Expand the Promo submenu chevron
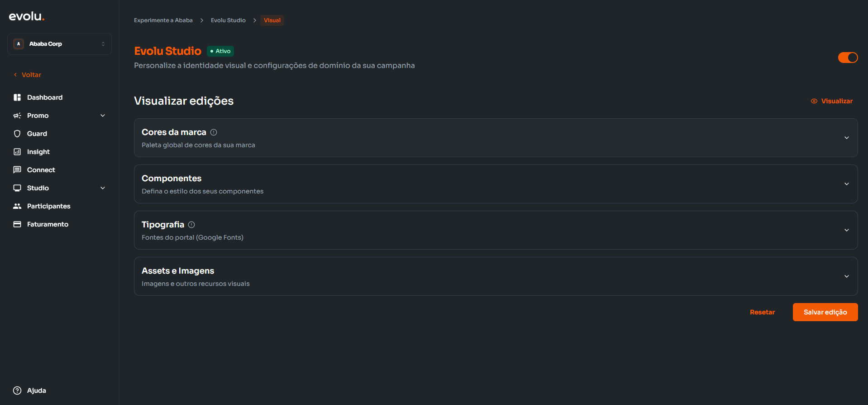 pyautogui.click(x=103, y=116)
